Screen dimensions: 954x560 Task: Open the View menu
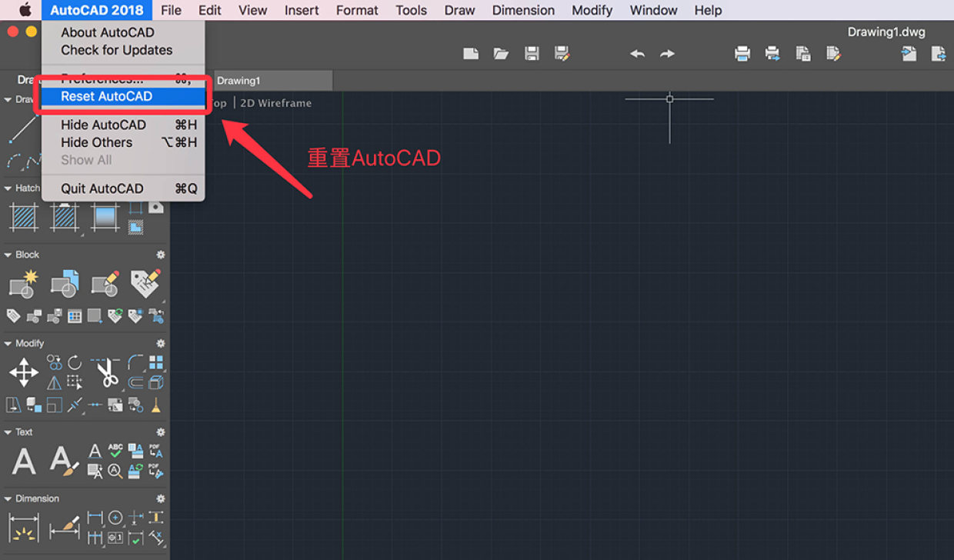click(252, 10)
